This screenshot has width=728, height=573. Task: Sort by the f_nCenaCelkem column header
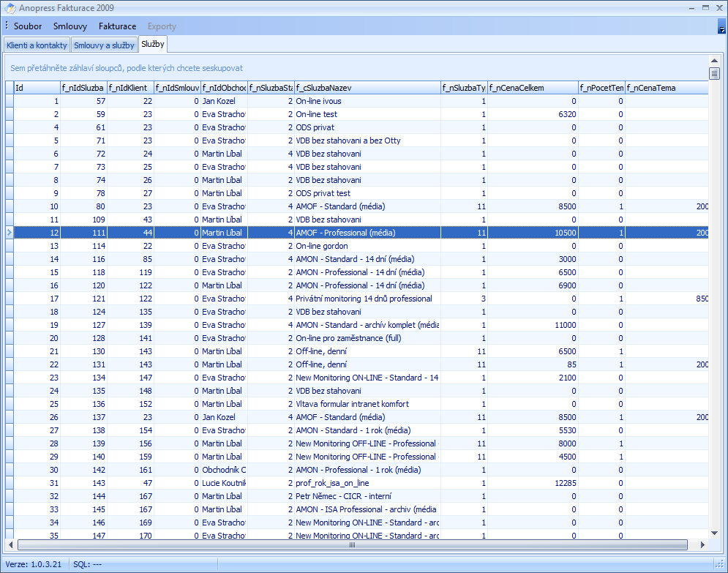[532, 88]
